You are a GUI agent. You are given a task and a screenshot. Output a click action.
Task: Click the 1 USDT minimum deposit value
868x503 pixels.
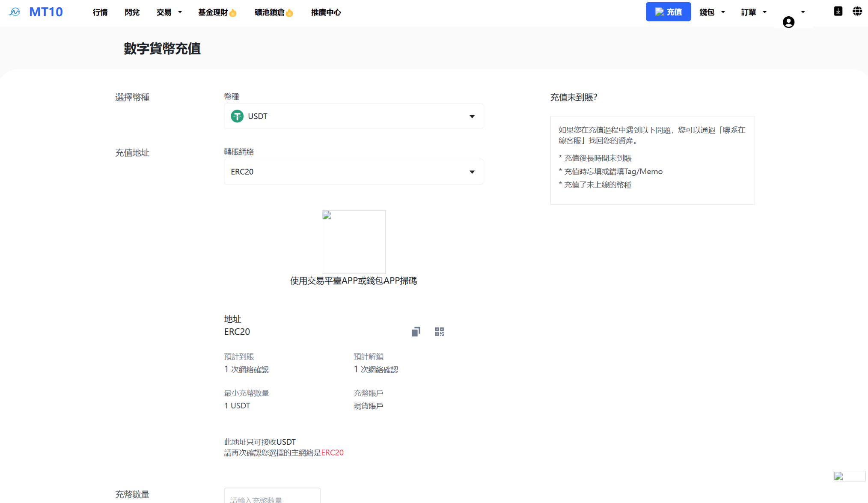(237, 406)
